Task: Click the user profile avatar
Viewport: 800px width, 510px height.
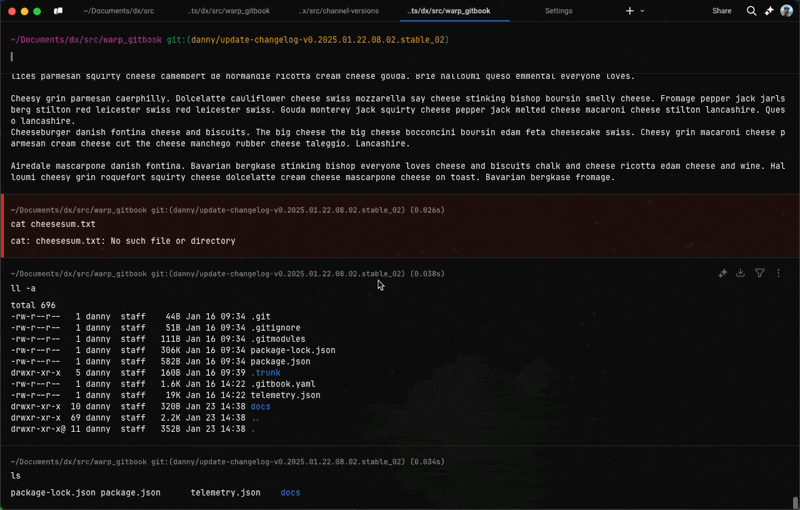Action: (787, 11)
